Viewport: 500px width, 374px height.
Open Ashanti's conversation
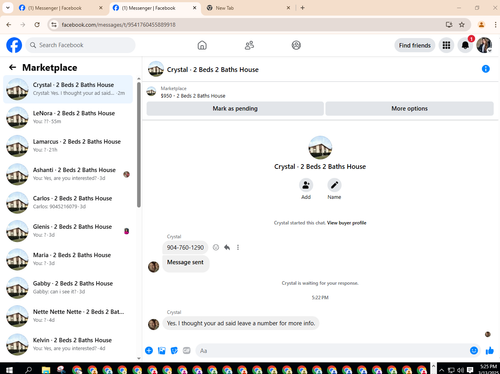[x=68, y=174]
